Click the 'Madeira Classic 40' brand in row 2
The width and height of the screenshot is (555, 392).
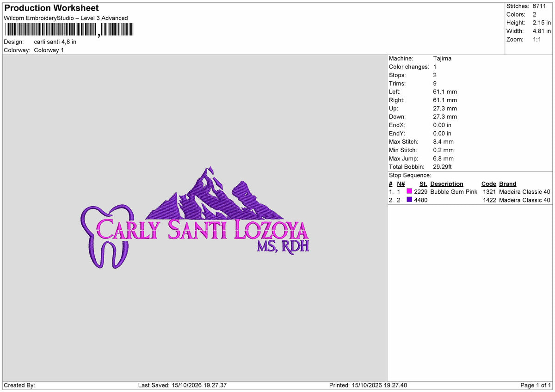(x=525, y=200)
